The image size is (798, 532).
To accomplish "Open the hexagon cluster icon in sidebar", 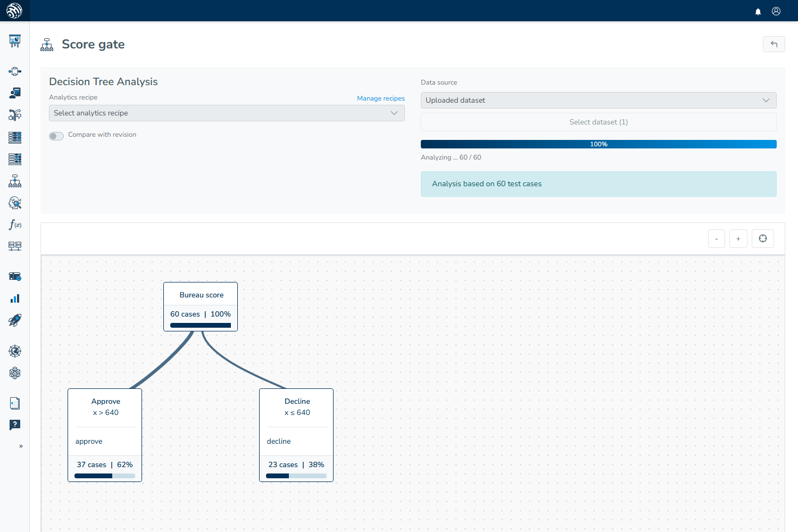I will pyautogui.click(x=15, y=373).
